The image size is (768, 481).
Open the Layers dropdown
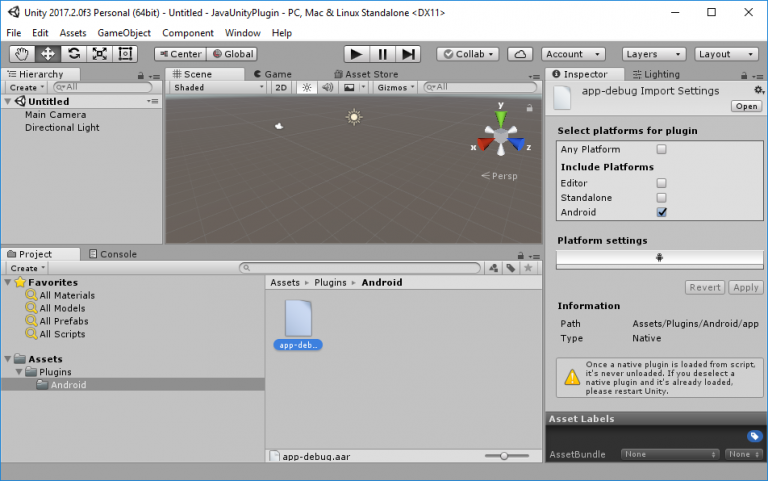coord(654,54)
